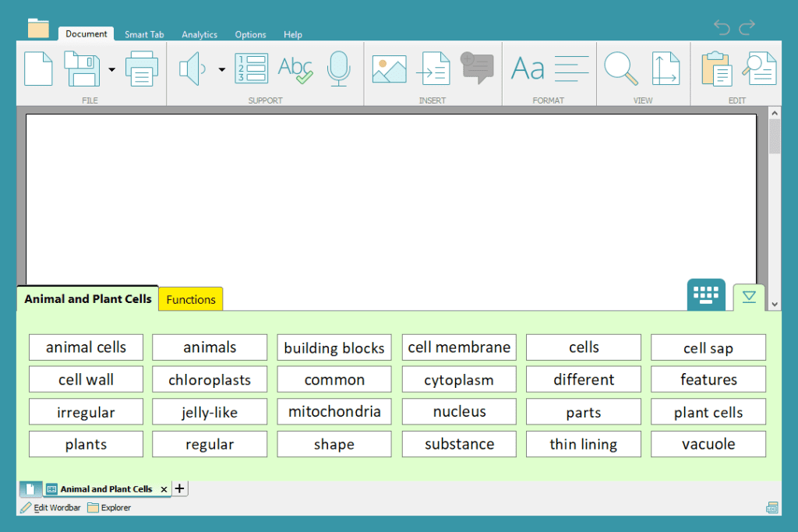798x532 pixels.
Task: Open the numbered list predictor icon
Action: 252,68
